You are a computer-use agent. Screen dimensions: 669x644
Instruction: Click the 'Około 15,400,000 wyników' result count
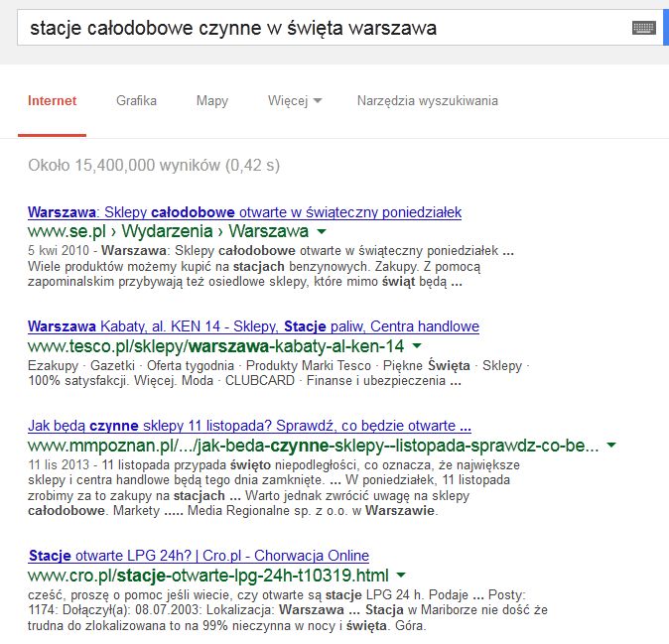click(x=154, y=166)
